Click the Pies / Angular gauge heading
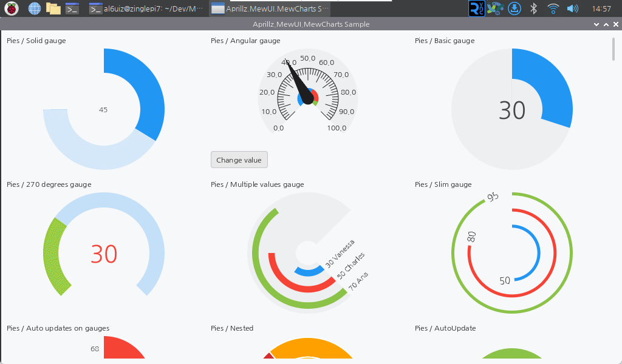The image size is (622, 364). coord(245,41)
